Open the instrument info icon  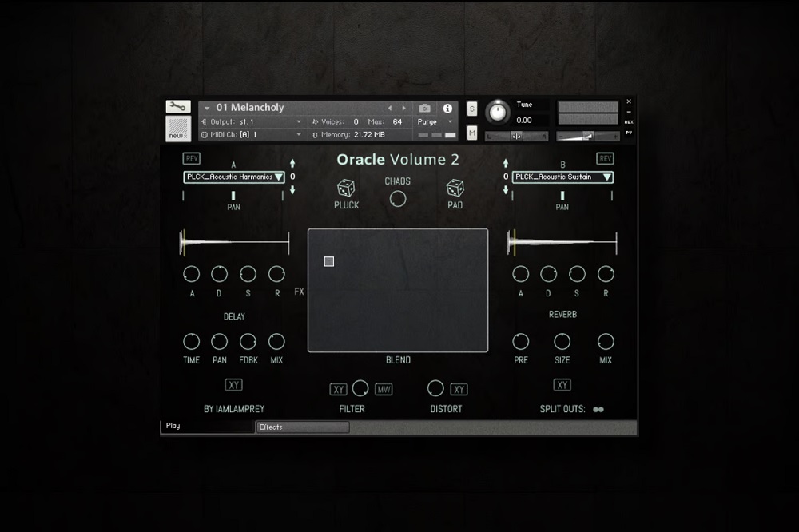[x=447, y=109]
